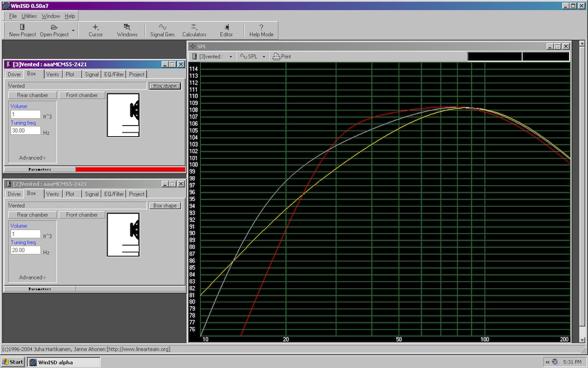The height and width of the screenshot is (368, 588).
Task: Click Front chamber button in project [2]
Action: tap(81, 215)
